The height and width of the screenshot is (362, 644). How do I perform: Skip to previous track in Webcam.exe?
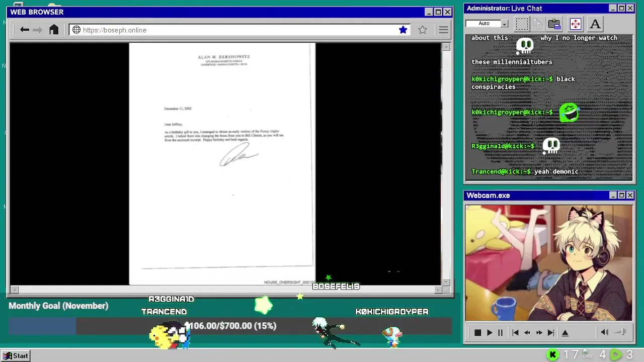515,332
